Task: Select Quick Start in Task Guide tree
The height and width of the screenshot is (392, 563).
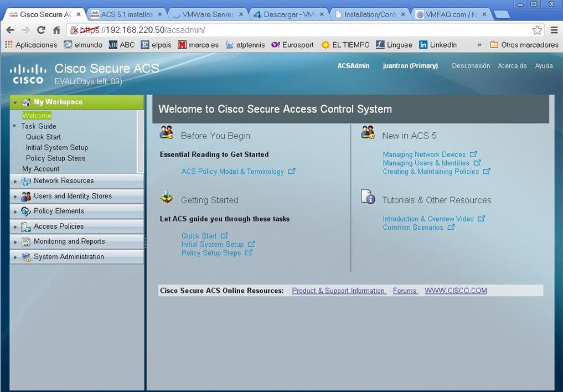Action: click(43, 137)
